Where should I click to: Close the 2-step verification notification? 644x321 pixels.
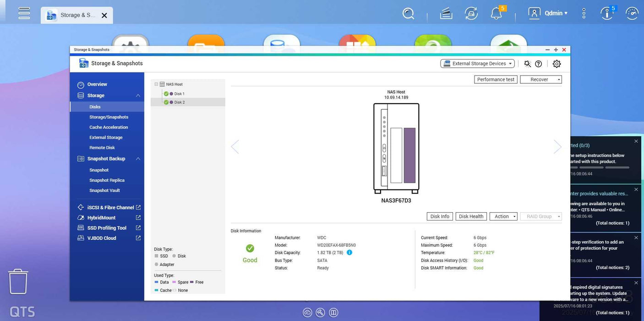636,238
